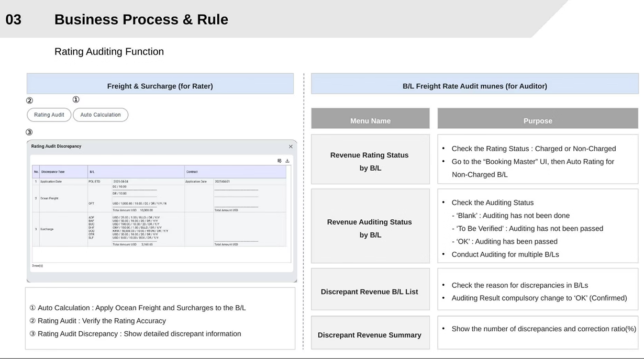Open Revenue Auditing Status by B/L menu
644x359 pixels.
pos(370,228)
